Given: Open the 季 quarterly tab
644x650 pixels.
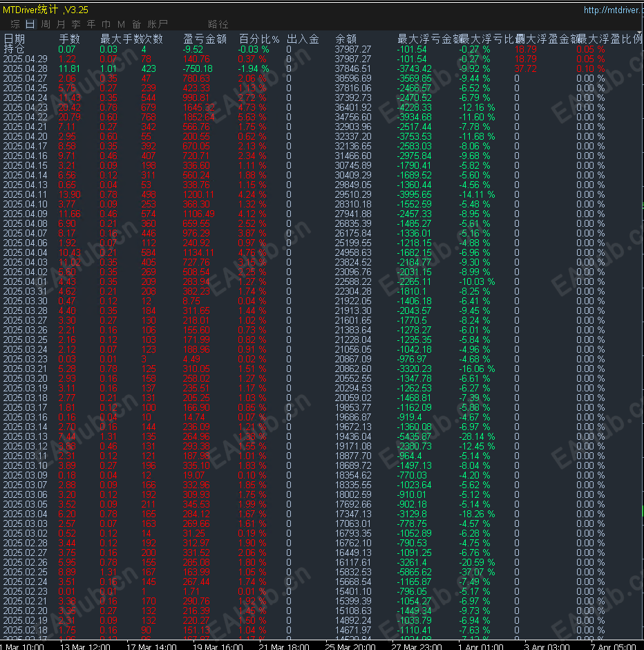Looking at the screenshot, I should 76,24.
